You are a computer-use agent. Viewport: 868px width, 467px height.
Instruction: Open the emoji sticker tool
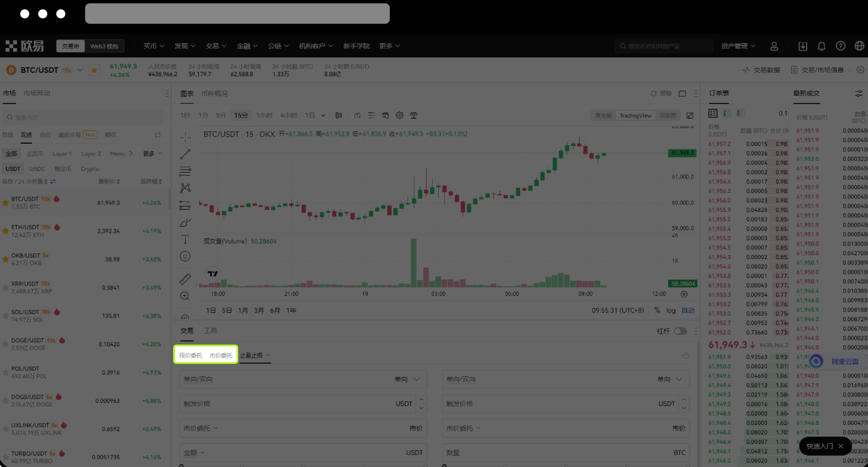click(185, 256)
